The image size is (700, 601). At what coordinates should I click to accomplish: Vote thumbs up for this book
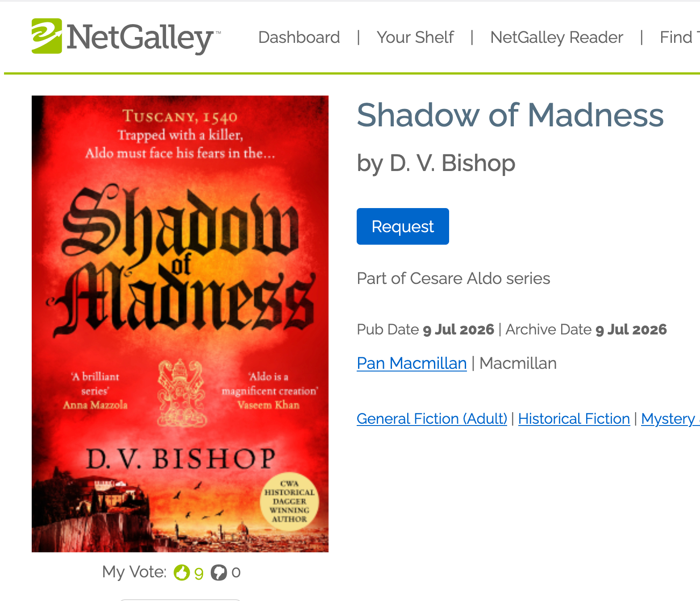tap(182, 572)
